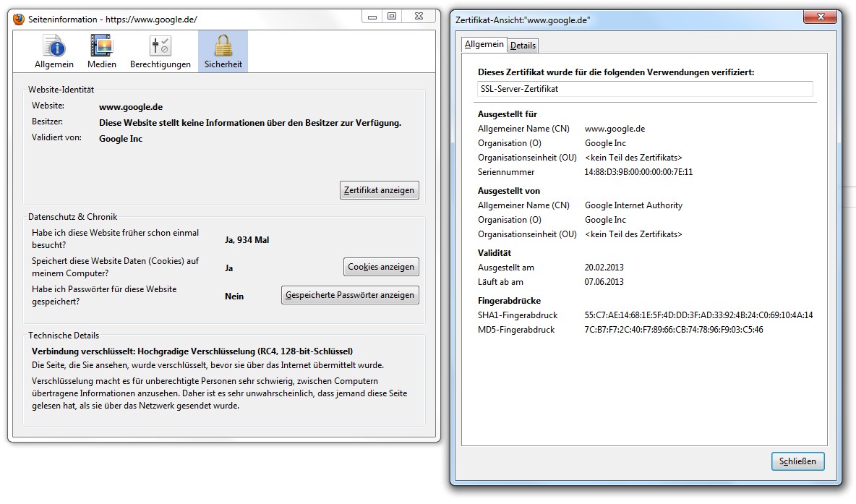Click Google Inc next to Validiert von
This screenshot has height=504, width=856.
tap(121, 139)
